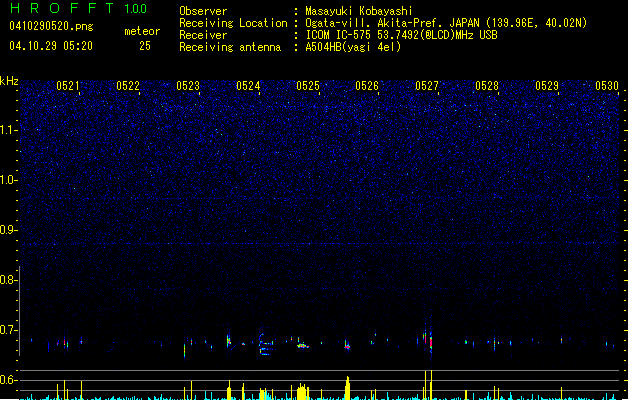Select the 0523 time marker
The width and height of the screenshot is (629, 400).
point(188,86)
